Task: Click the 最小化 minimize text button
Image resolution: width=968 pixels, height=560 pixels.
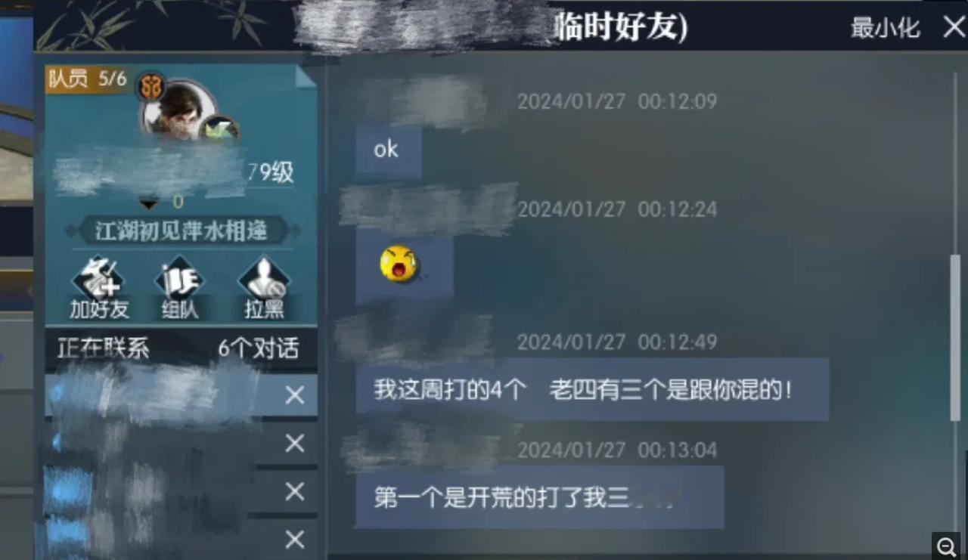Action: 885,29
